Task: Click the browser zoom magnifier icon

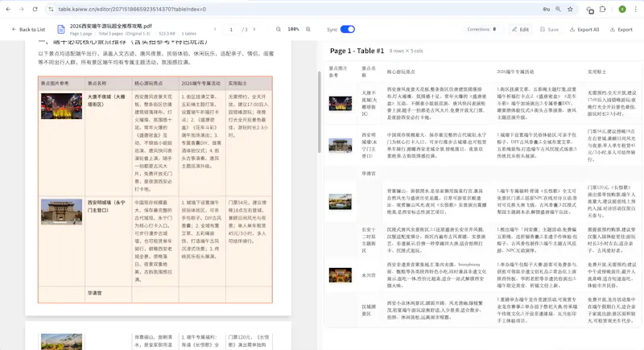Action: 558,9
